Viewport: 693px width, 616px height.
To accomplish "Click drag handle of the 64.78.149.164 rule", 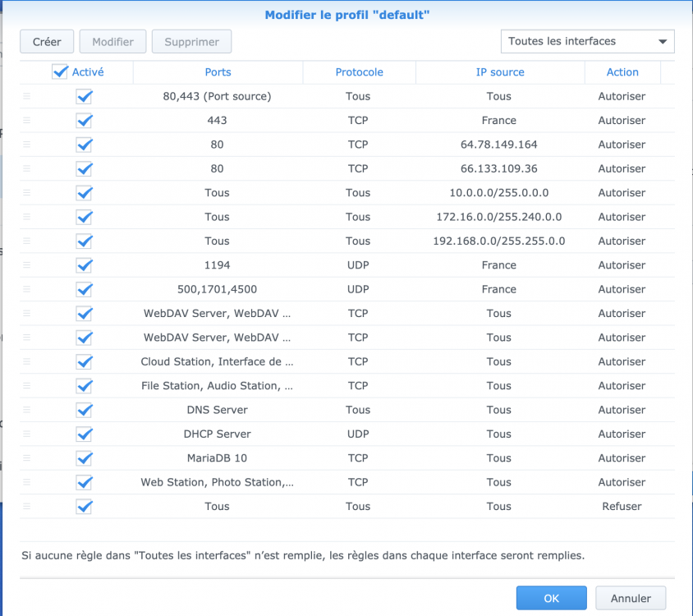I will tap(26, 145).
